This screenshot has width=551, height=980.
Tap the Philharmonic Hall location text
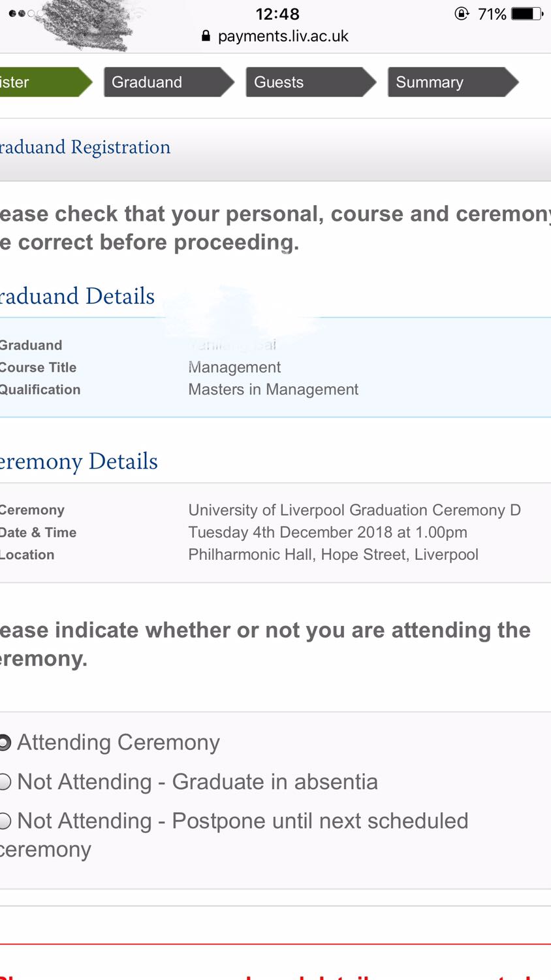tap(333, 555)
